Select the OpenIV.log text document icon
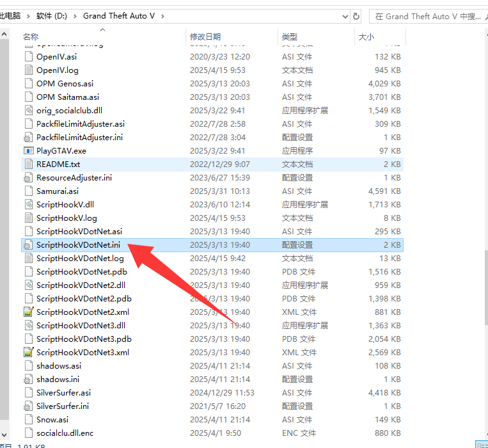Image resolution: width=488 pixels, height=448 pixels. pos(29,70)
